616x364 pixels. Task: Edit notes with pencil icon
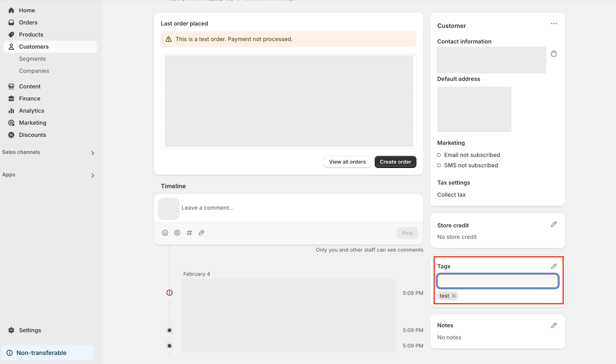[x=554, y=325]
